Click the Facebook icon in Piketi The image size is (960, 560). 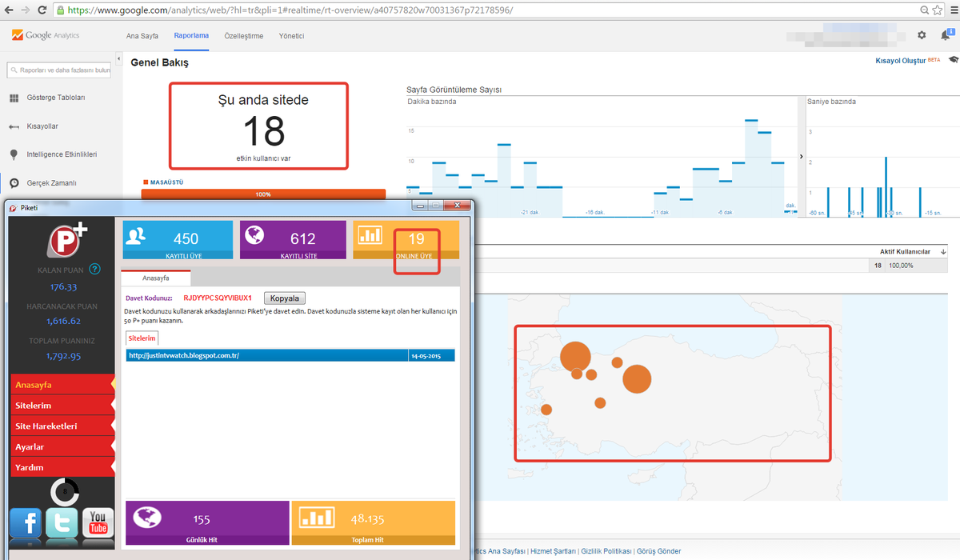click(x=26, y=523)
